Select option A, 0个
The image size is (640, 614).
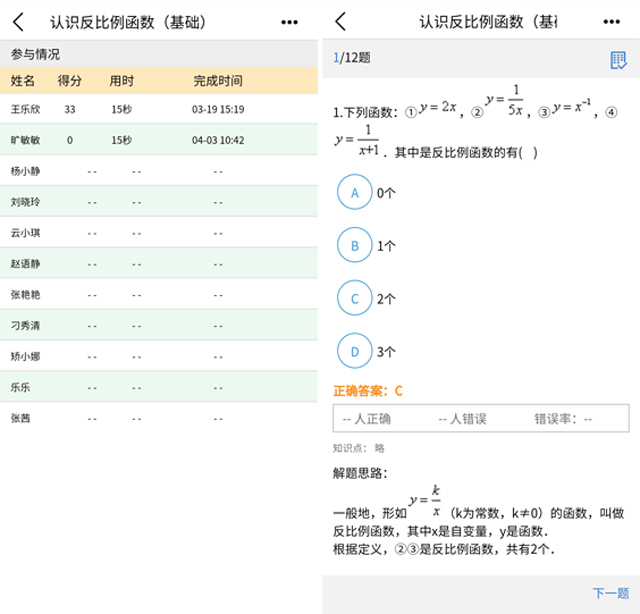point(354,191)
